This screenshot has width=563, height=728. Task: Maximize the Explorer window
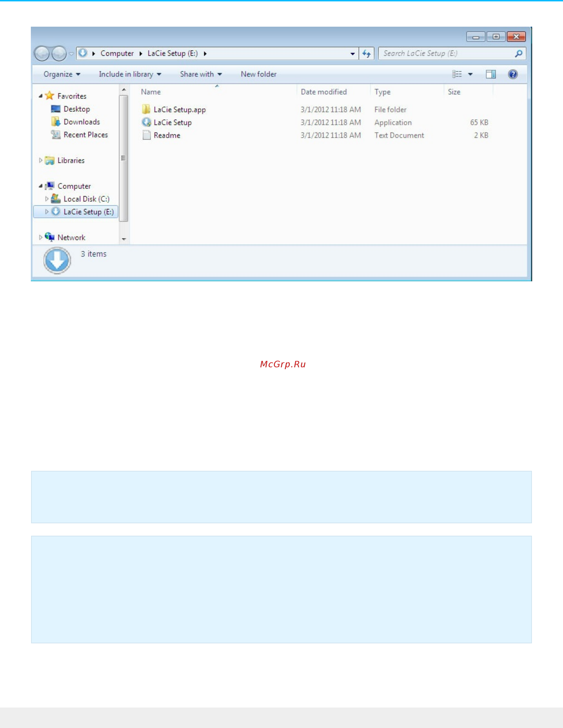tap(496, 37)
